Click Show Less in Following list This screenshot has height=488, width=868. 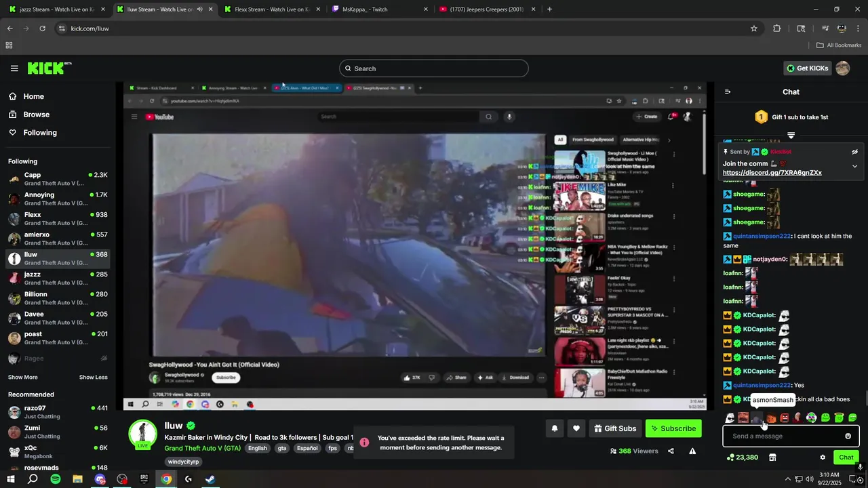point(93,378)
